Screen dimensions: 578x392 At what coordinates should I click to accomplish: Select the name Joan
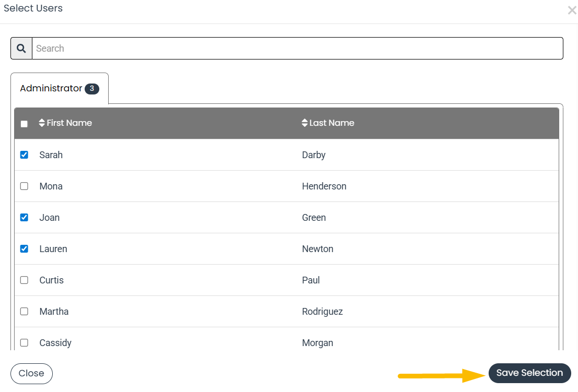click(50, 218)
